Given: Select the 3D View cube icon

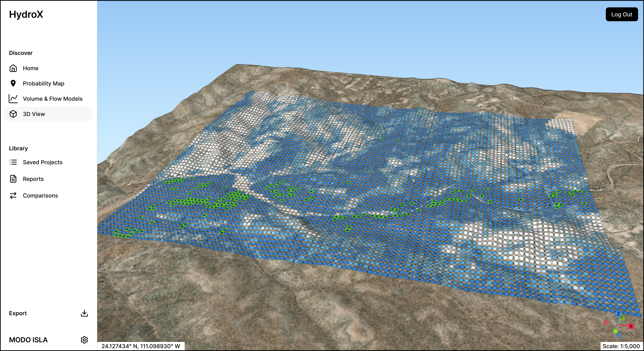Looking at the screenshot, I should (x=13, y=114).
